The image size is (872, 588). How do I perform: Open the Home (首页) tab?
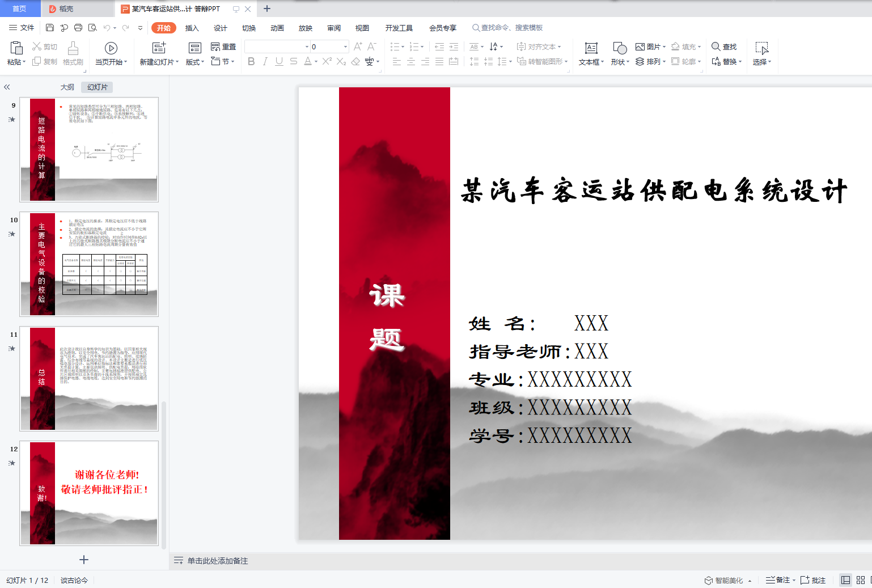coord(20,9)
